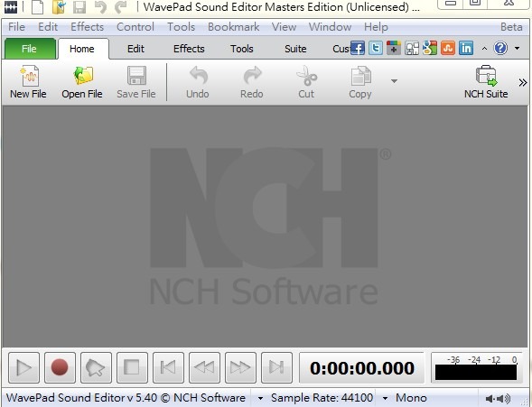The height and width of the screenshot is (407, 532).
Task: Share via the Twitter icon
Action: coord(376,48)
